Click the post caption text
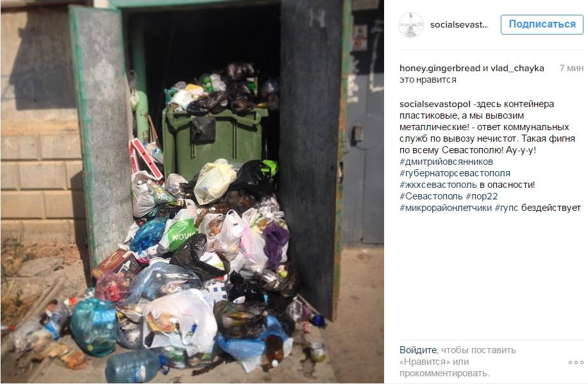 point(490,156)
